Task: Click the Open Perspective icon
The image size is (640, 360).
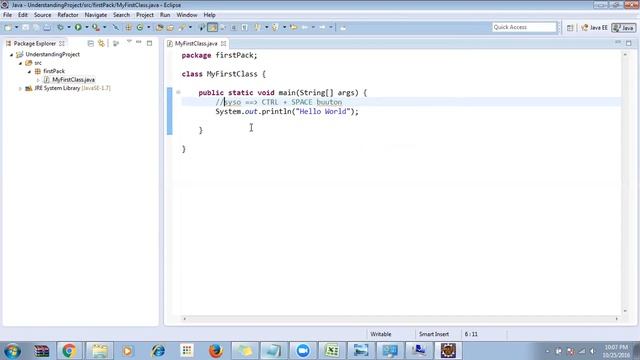Action: coord(570,28)
